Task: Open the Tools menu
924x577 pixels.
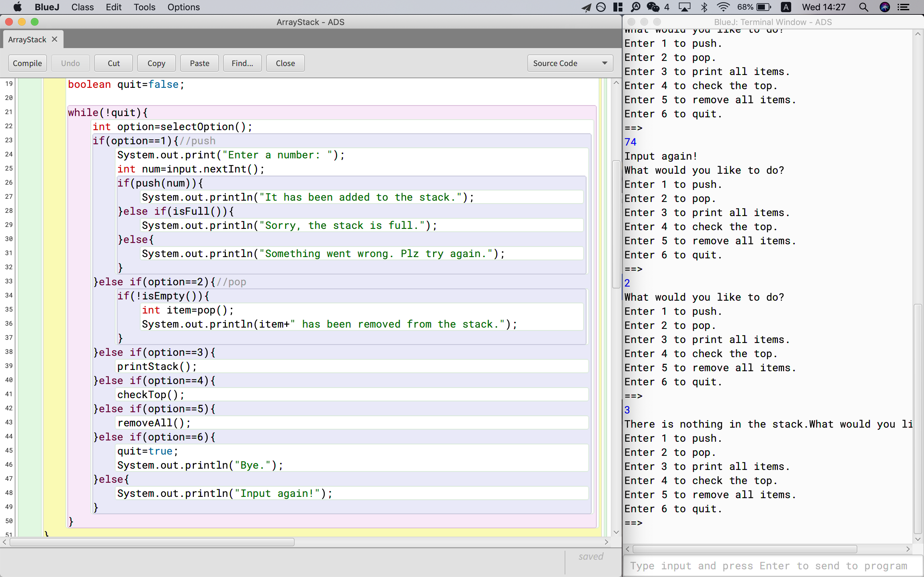Action: coord(144,7)
